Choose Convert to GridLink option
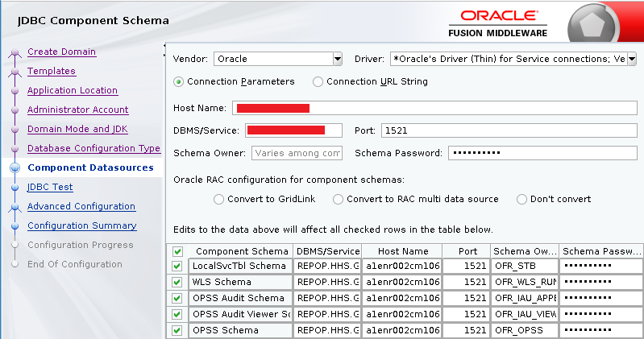 click(x=218, y=199)
